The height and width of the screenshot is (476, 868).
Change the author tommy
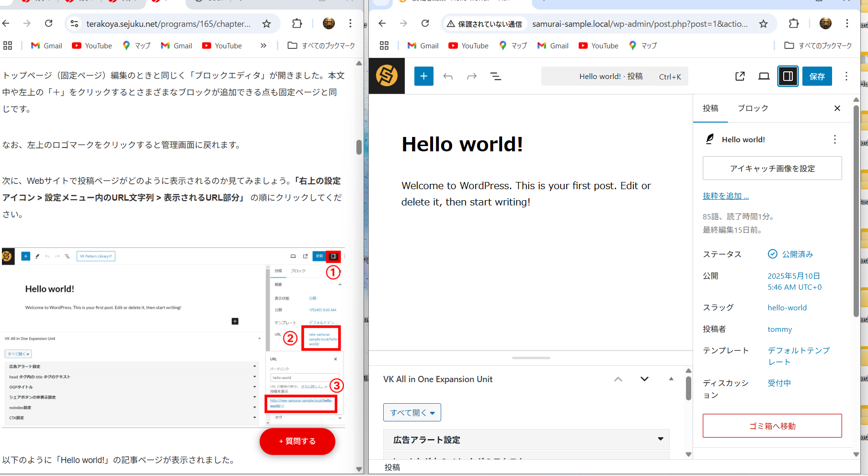[779, 329]
